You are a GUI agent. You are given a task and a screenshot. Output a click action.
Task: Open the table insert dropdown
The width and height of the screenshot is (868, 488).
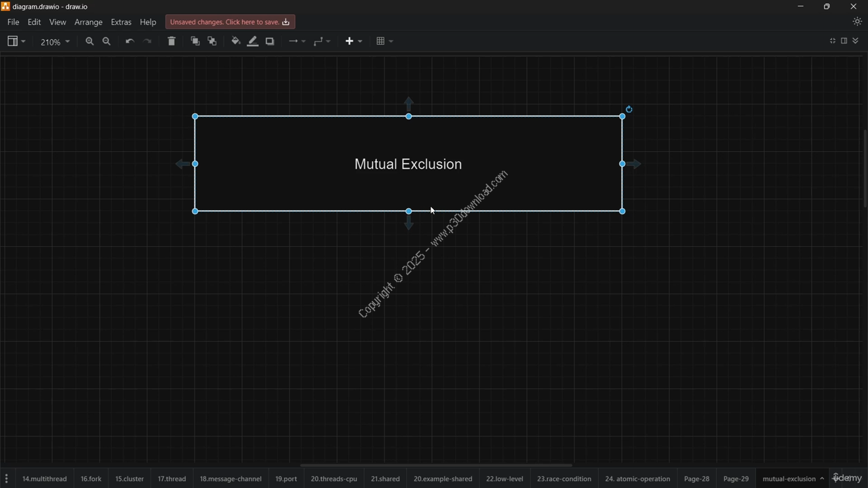click(384, 41)
